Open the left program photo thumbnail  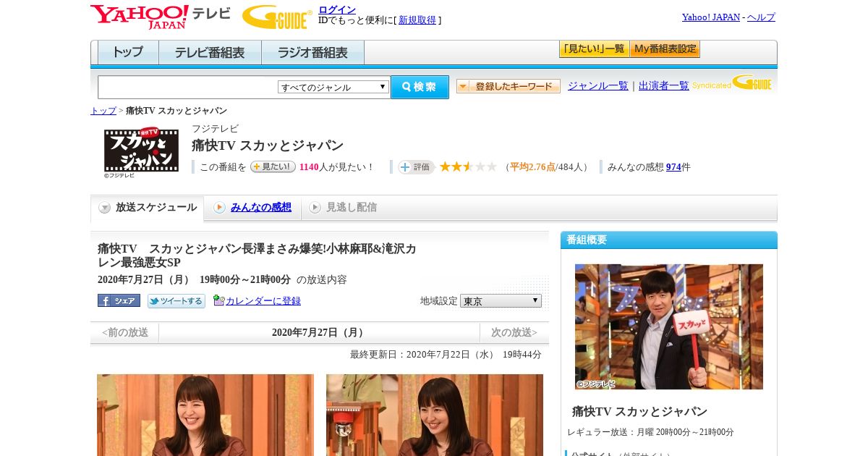[205, 415]
